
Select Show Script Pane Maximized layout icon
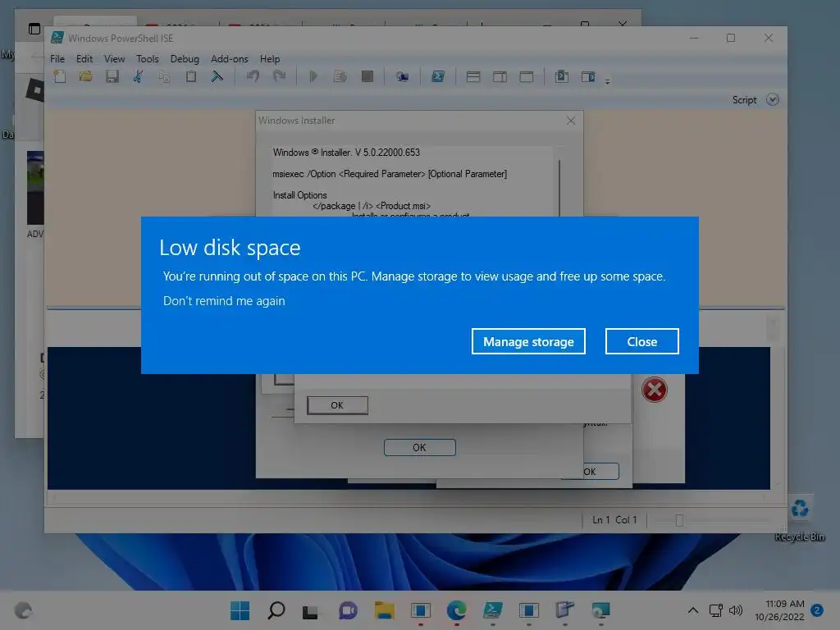coord(527,76)
